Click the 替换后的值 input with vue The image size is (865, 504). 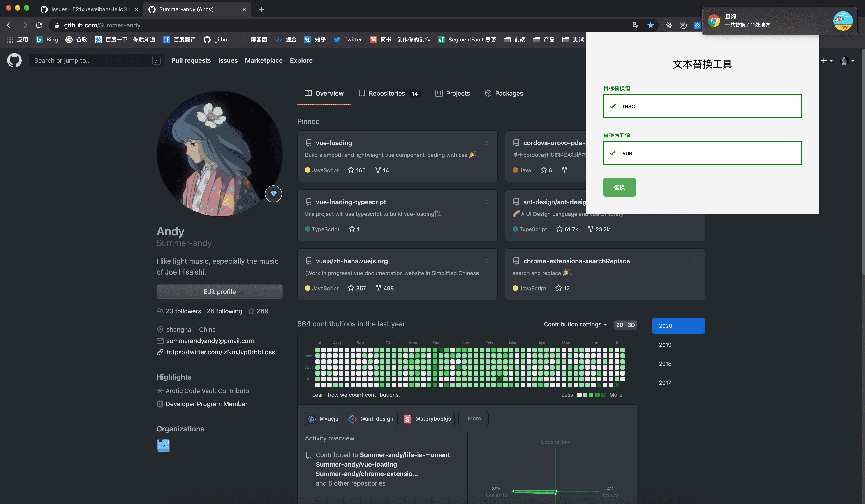click(x=702, y=153)
